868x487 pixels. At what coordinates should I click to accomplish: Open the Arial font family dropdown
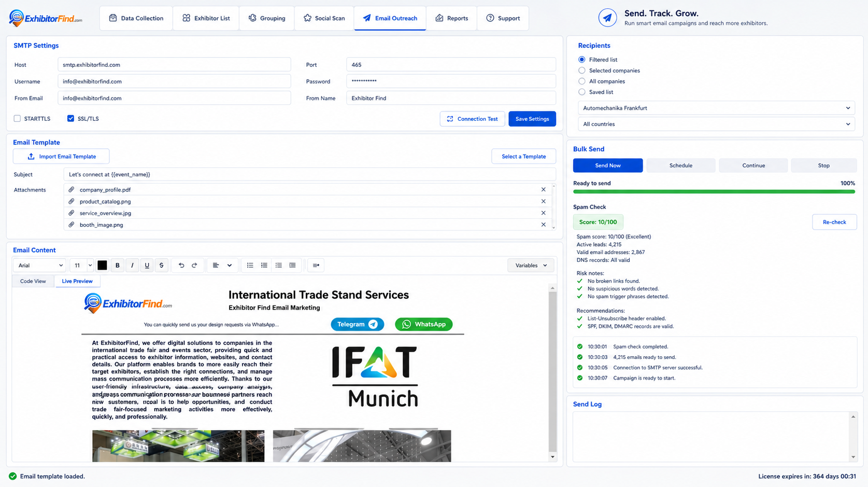click(40, 266)
